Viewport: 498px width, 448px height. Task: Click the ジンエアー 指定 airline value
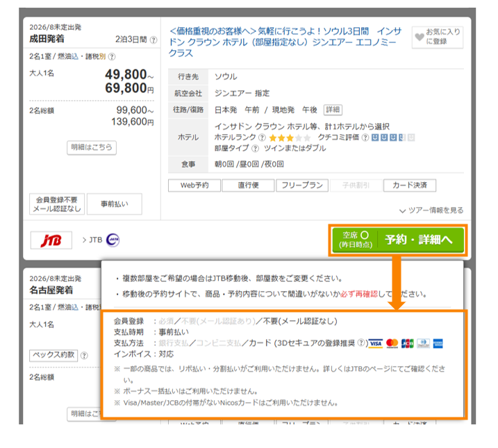pyautogui.click(x=242, y=93)
